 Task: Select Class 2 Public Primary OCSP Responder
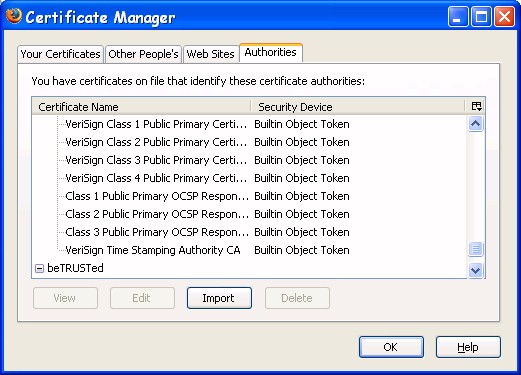coord(249,214)
